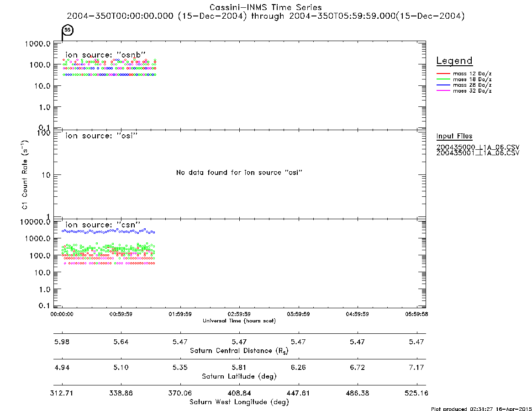Click the 'C1 Count Rate (s-1)' axis label
The height and width of the screenshot is (411, 532).
[25, 175]
